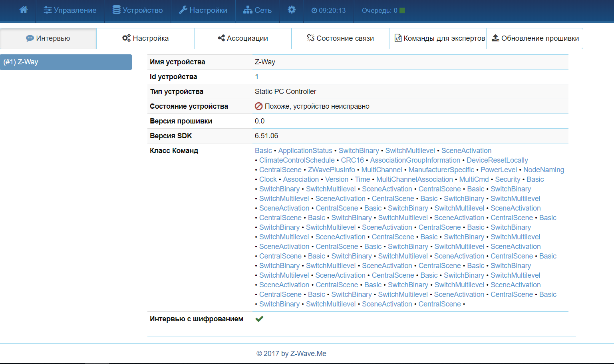Click the Clock command class link
The image size is (614, 364).
click(268, 179)
